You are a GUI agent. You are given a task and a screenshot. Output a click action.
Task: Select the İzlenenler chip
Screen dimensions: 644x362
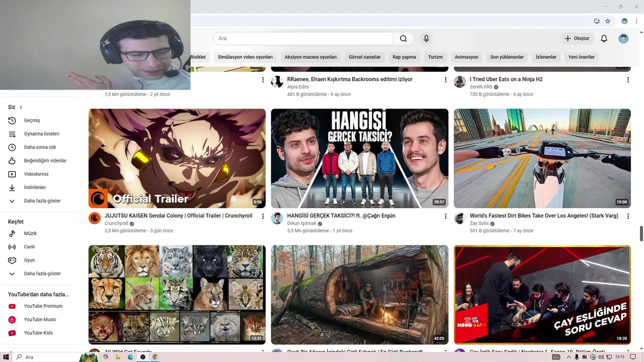pyautogui.click(x=546, y=57)
